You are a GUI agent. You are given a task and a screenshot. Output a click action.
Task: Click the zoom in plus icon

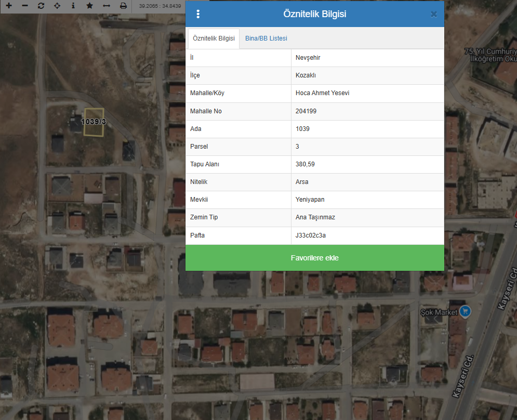[x=9, y=6]
